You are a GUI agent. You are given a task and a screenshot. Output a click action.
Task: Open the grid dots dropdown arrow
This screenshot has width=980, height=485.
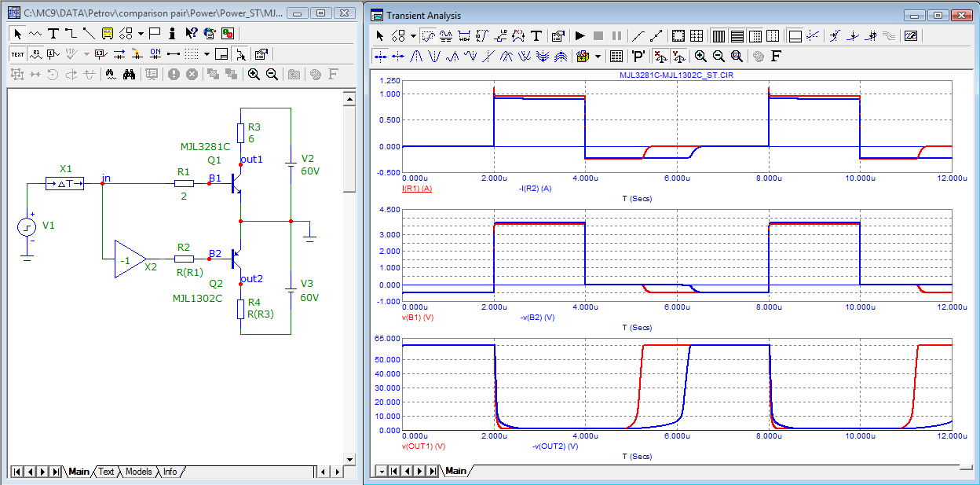(x=207, y=54)
